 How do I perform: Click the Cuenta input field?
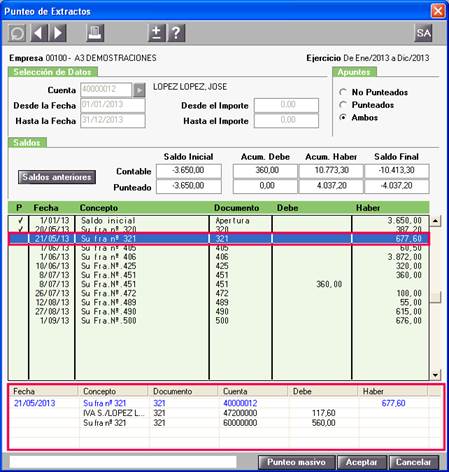pyautogui.click(x=106, y=90)
